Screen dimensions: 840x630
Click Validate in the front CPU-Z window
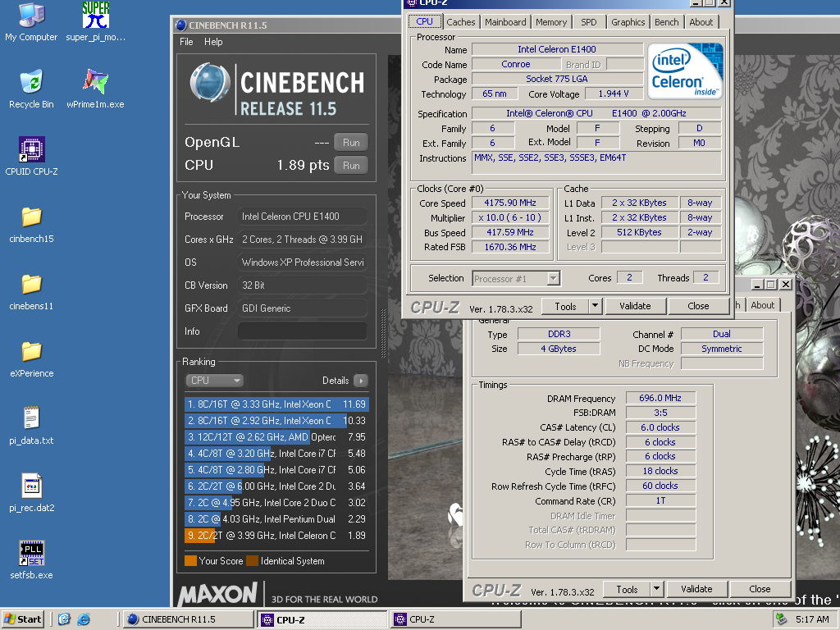pyautogui.click(x=635, y=306)
